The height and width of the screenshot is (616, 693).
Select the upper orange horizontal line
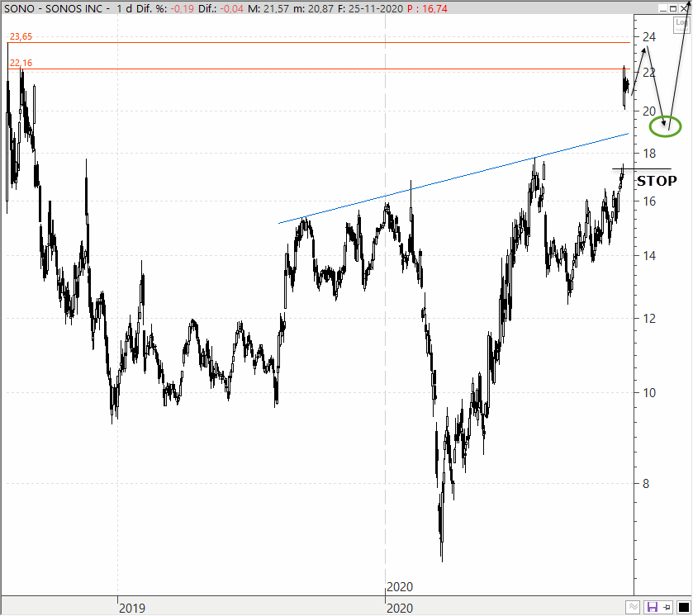point(318,42)
